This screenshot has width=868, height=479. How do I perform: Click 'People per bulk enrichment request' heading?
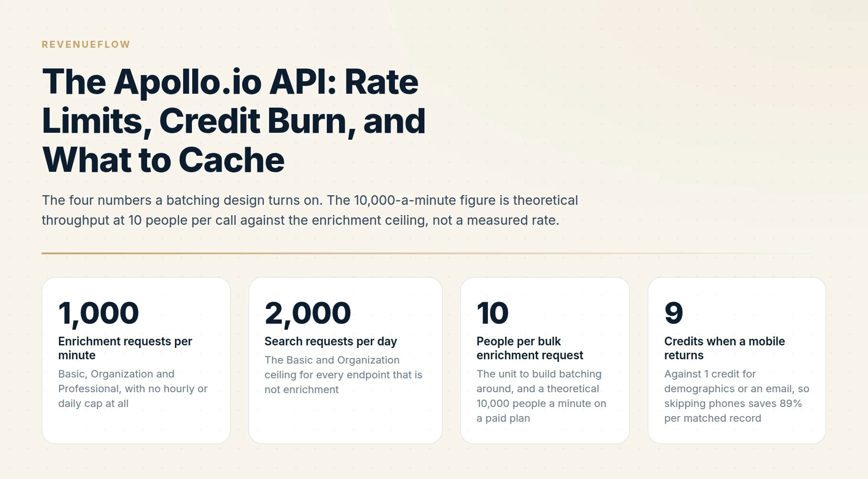click(x=529, y=348)
